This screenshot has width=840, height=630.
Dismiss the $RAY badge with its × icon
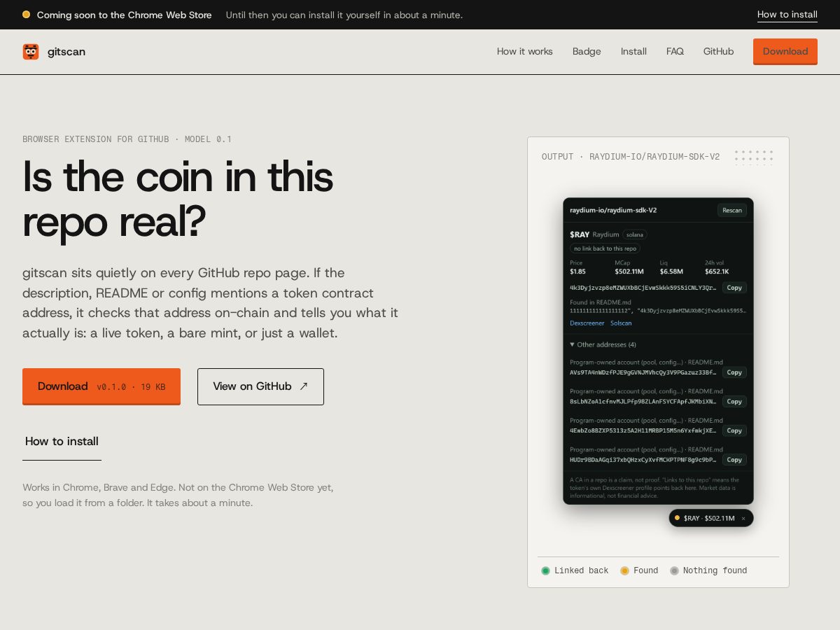(x=743, y=518)
